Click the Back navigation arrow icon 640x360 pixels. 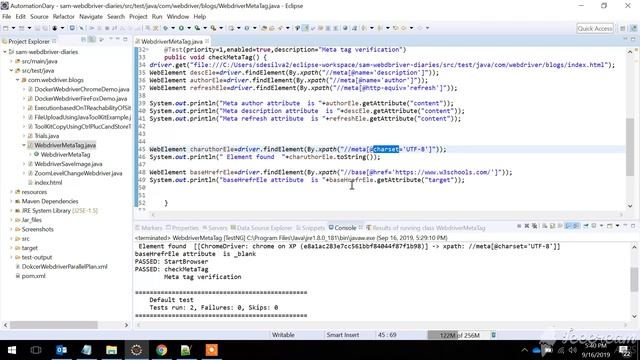point(404,28)
